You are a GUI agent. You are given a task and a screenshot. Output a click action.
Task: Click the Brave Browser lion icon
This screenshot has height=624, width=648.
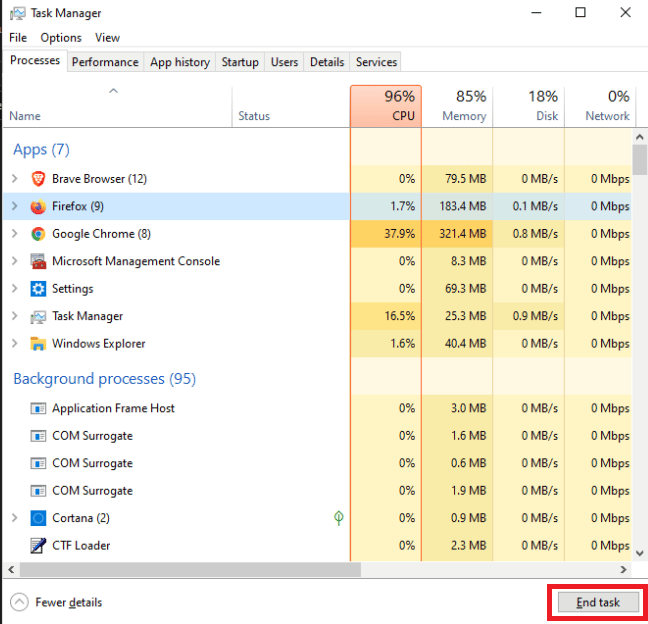pos(38,179)
